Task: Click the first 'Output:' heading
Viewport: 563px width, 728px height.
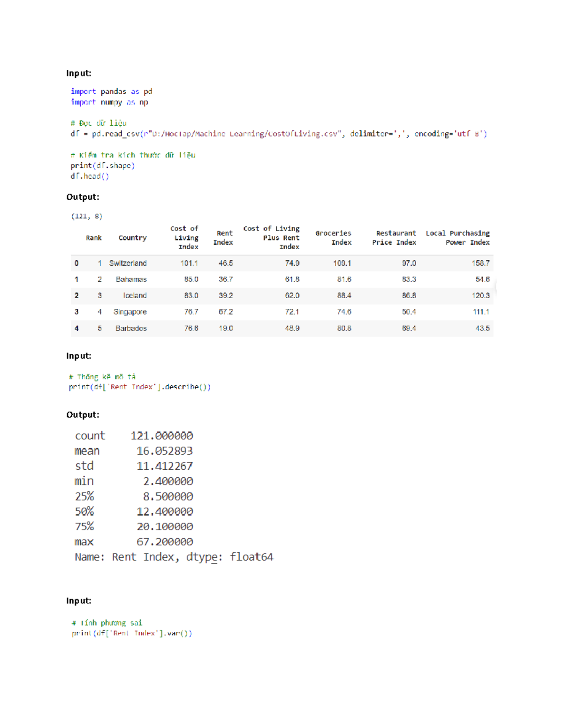Action: point(83,197)
